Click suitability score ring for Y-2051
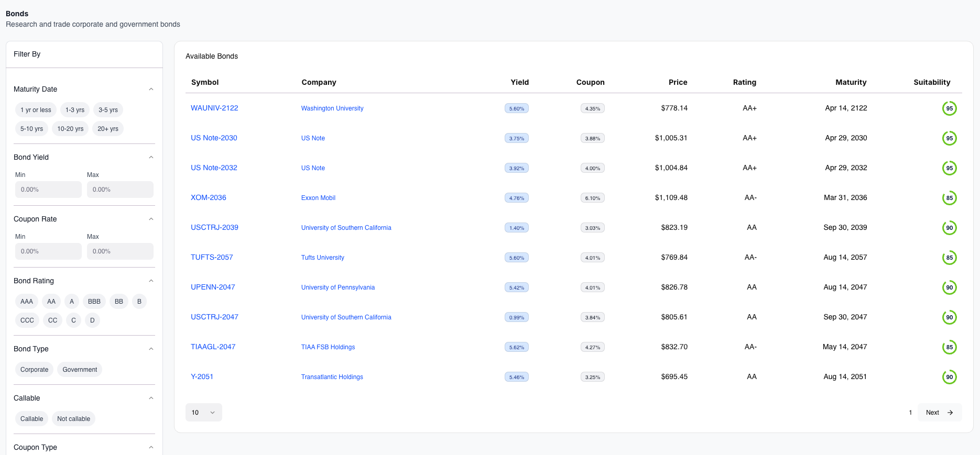The height and width of the screenshot is (455, 980). pos(949,377)
